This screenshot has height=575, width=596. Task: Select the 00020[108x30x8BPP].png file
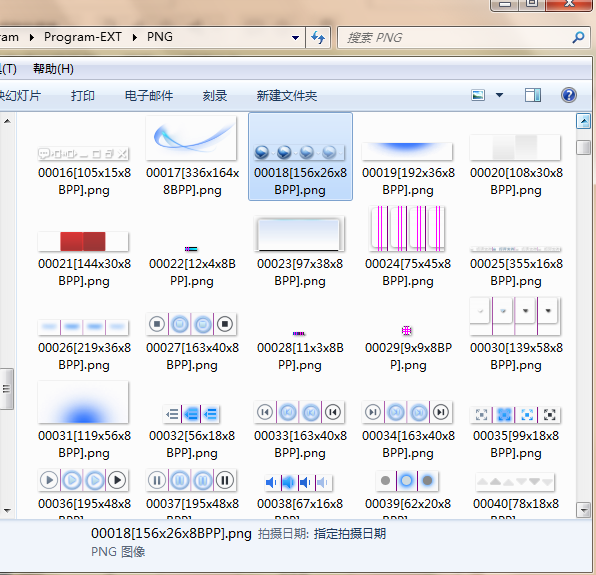pos(515,147)
